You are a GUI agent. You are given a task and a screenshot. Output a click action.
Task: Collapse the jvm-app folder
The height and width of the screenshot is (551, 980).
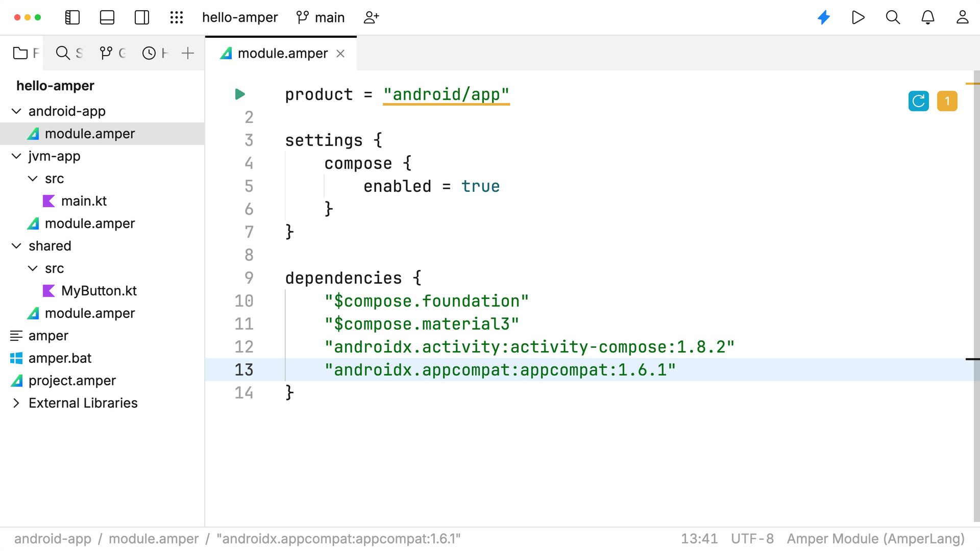point(16,156)
